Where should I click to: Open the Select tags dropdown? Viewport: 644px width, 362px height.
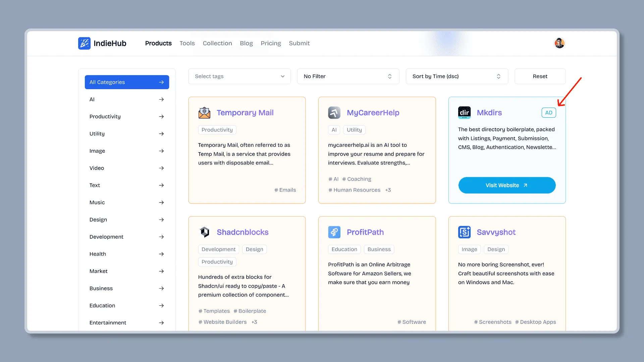point(239,76)
